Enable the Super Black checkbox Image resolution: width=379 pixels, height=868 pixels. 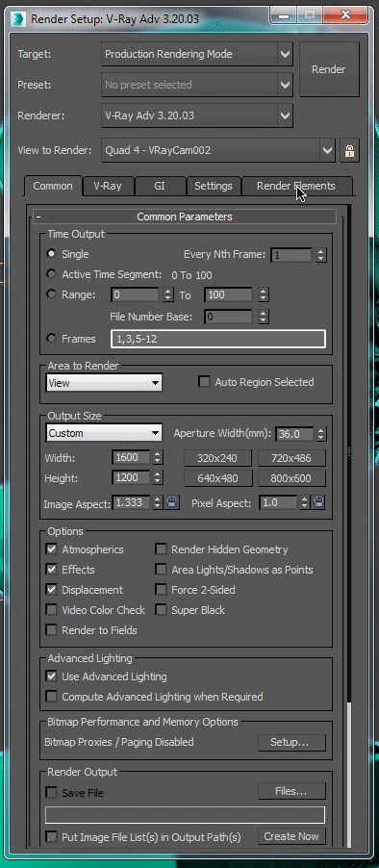pyautogui.click(x=161, y=609)
